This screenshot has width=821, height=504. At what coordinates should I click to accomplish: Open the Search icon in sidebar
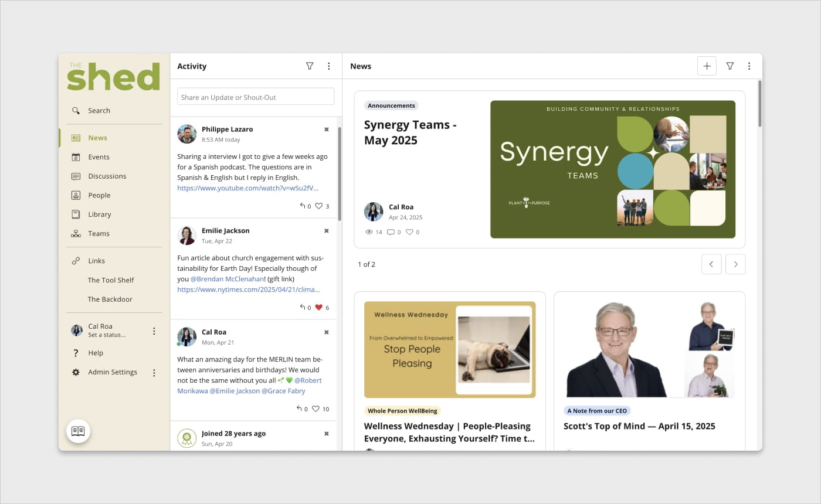click(76, 110)
